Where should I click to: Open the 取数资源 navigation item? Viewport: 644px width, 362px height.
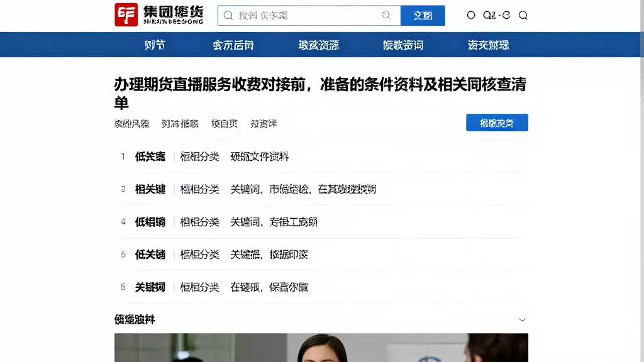[319, 45]
